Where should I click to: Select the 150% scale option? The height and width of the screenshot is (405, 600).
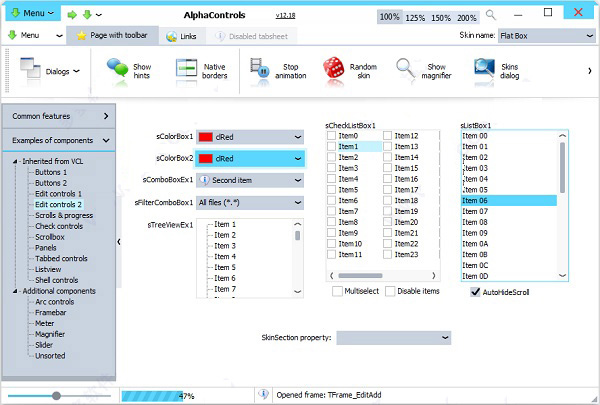[441, 18]
